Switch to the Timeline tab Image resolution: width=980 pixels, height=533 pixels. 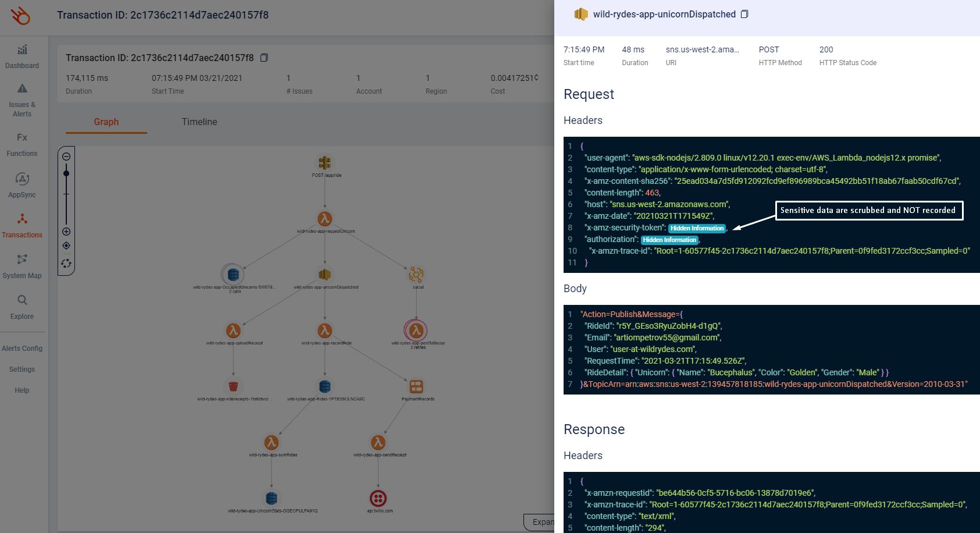(199, 122)
